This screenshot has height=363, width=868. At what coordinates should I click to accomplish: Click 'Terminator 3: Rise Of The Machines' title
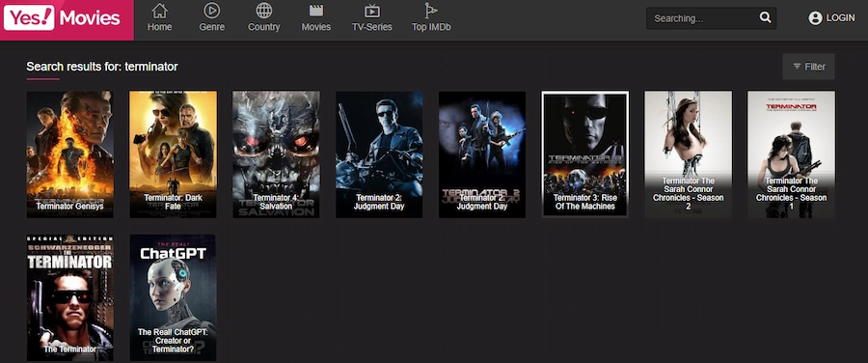pyautogui.click(x=585, y=202)
